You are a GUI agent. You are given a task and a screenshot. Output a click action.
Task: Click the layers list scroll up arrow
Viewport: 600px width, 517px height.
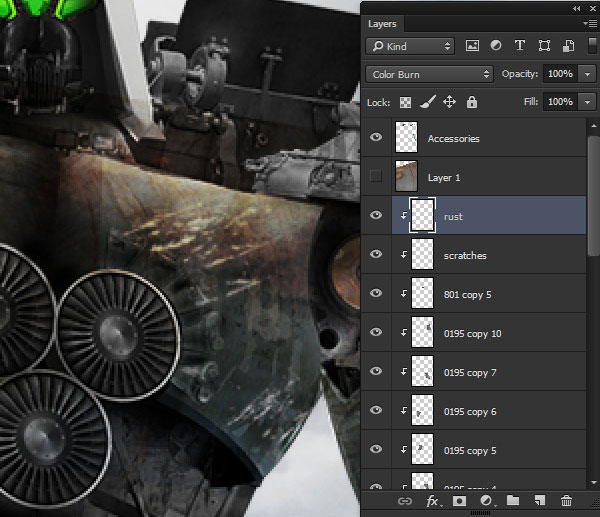pos(593,126)
